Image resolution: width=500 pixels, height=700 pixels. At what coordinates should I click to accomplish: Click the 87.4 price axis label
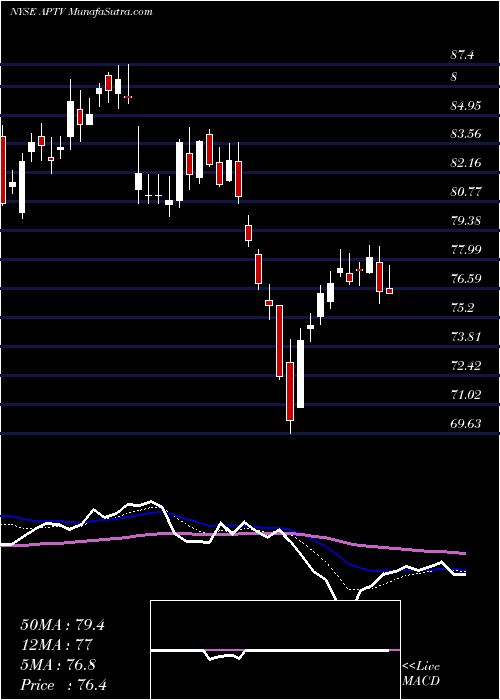[x=462, y=55]
